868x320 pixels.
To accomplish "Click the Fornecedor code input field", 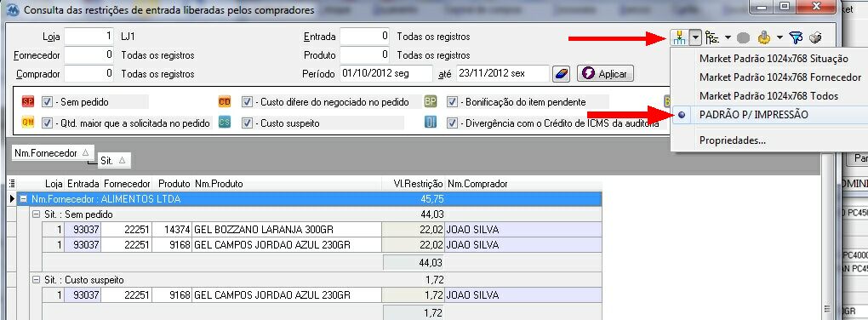I will [89, 55].
